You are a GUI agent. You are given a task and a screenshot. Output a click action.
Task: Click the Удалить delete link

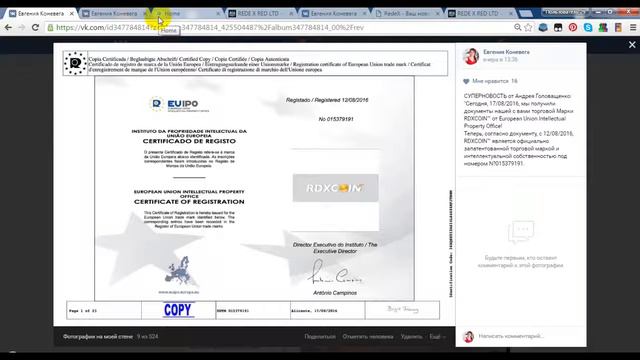[x=411, y=337]
